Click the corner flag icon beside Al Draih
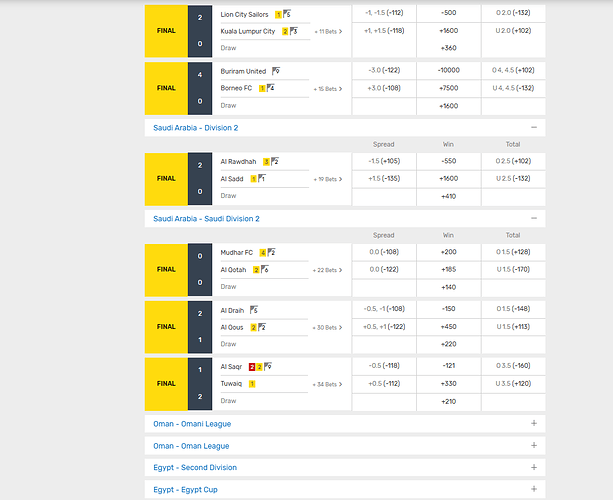Image resolution: width=613 pixels, height=500 pixels. 254,310
